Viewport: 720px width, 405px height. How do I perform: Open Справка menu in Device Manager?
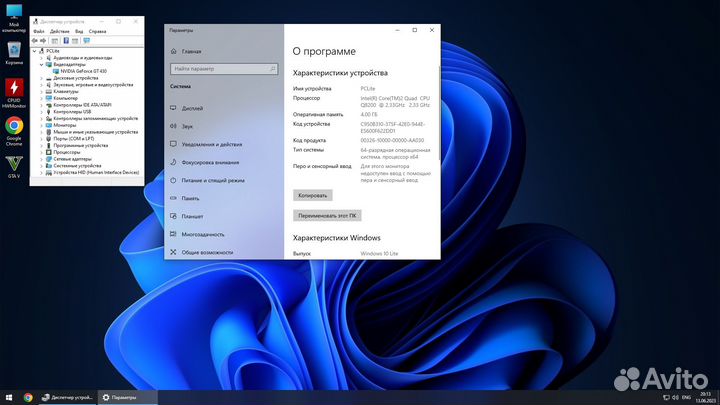[x=97, y=31]
